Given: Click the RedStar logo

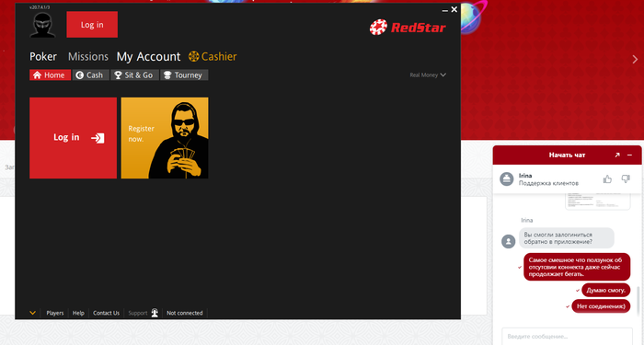Looking at the screenshot, I should tap(408, 28).
